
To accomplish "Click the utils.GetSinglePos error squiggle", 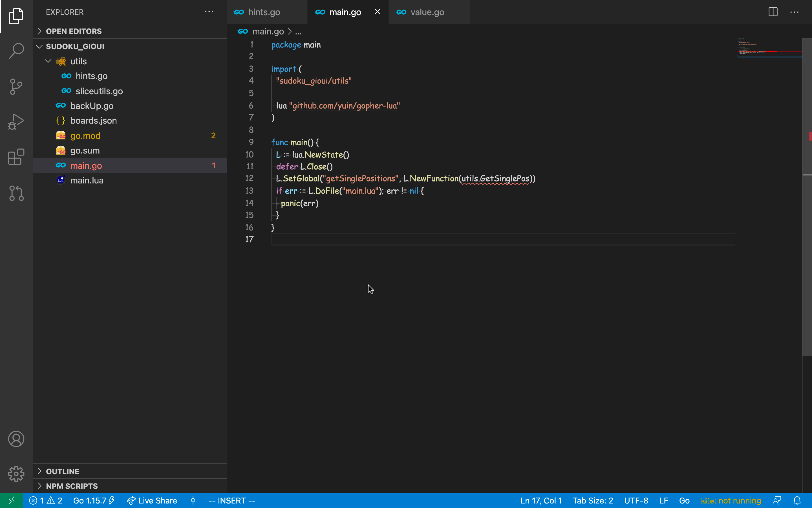I will click(495, 179).
